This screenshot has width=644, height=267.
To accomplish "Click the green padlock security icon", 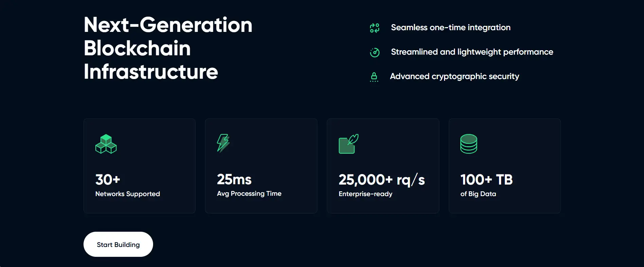I will coord(374,77).
